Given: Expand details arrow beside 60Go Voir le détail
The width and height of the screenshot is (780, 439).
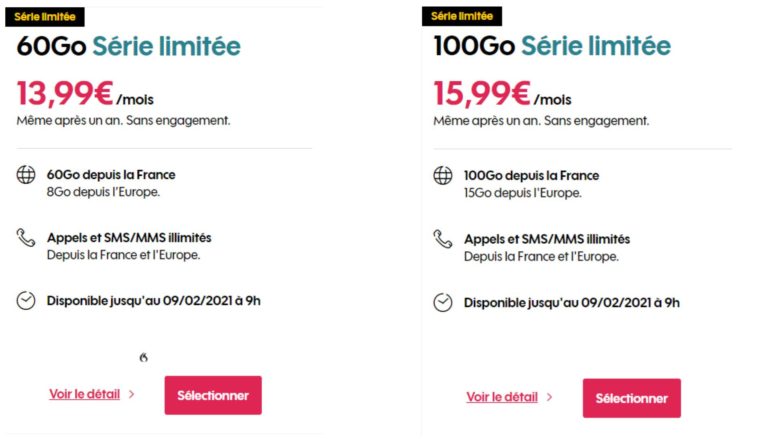Looking at the screenshot, I should point(132,394).
